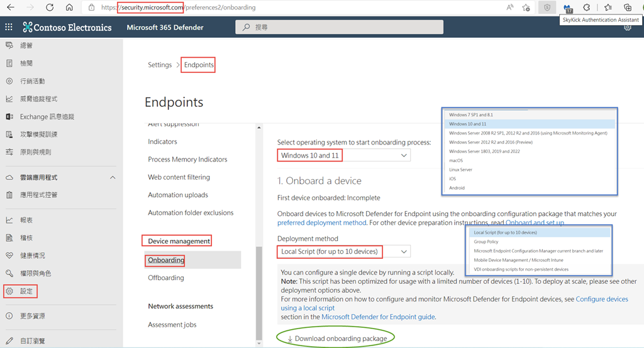Open 自訂瀏覽 in the sidebar

click(x=33, y=341)
